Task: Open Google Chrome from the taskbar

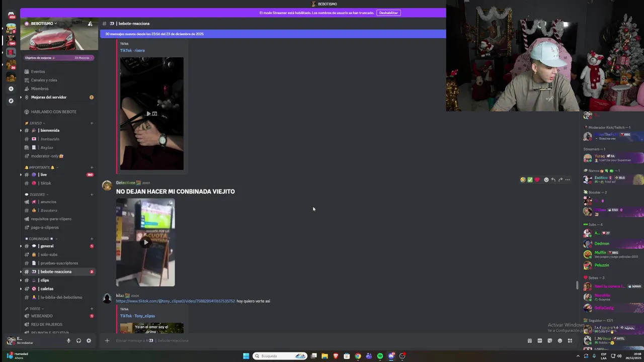Action: [358, 356]
